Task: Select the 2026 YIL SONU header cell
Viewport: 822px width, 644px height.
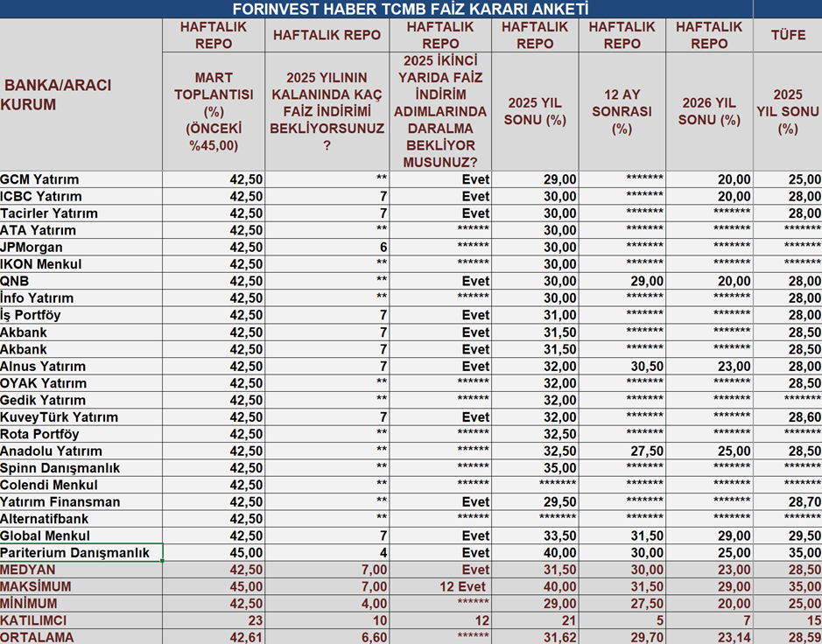Action: (x=709, y=111)
